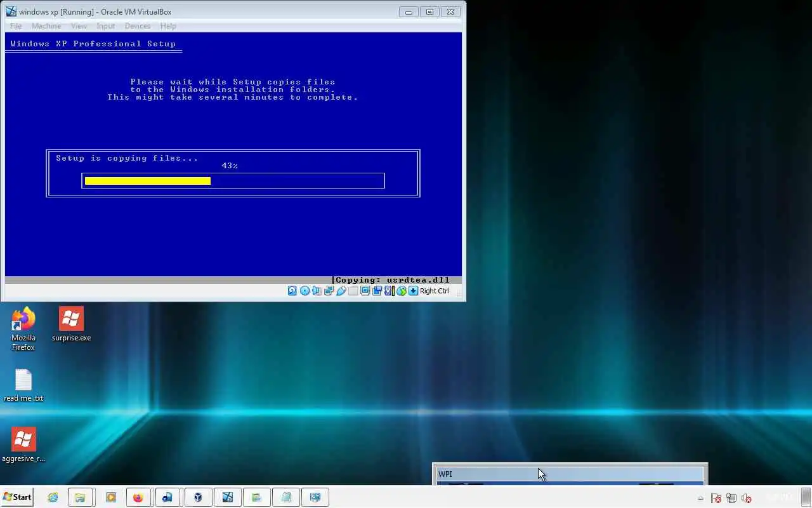Open the media player taskbar icon
812x508 pixels.
[x=111, y=497]
